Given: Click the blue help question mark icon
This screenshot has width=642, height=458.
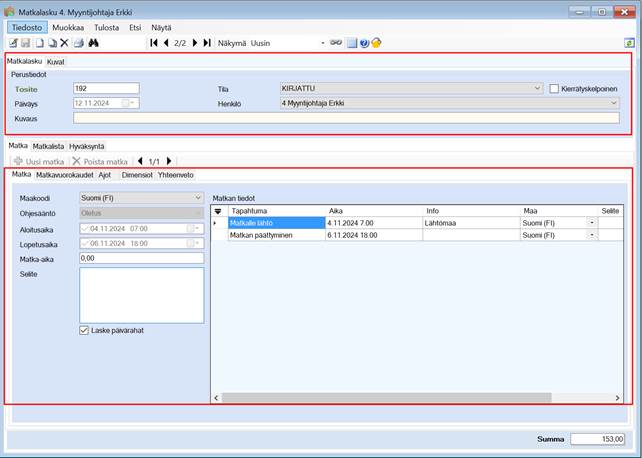Looking at the screenshot, I should [x=364, y=44].
